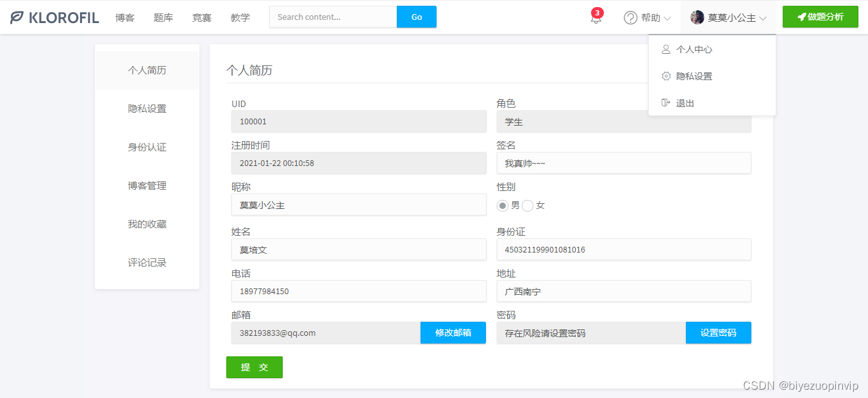Click the rocket icon on 做题分析

[801, 17]
